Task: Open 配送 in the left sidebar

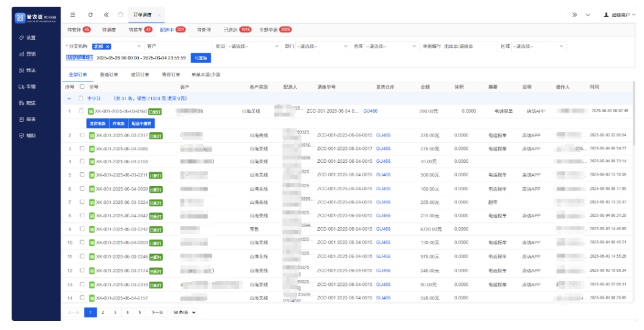Action: 28,103
